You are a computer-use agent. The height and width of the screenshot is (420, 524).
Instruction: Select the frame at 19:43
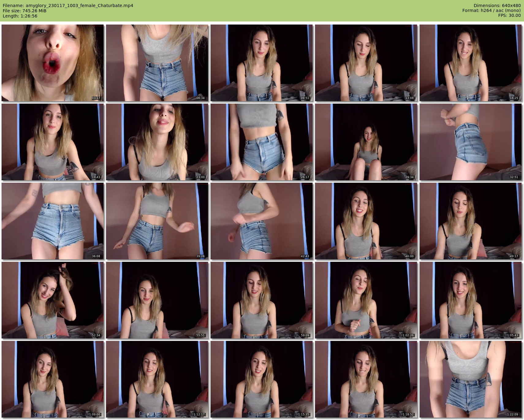[52, 142]
